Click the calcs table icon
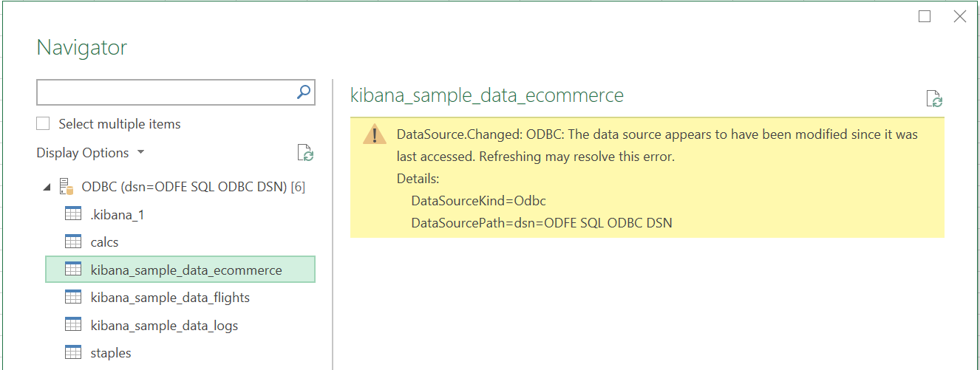 point(73,241)
